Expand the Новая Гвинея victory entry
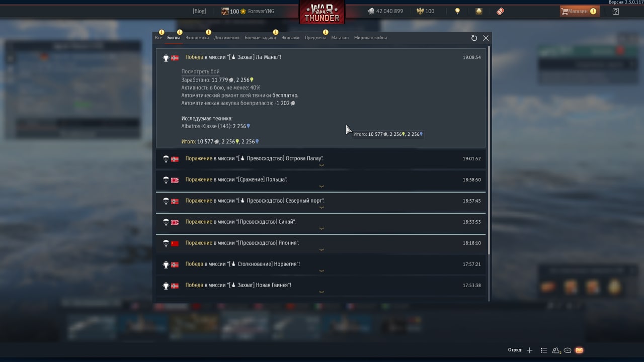This screenshot has width=644, height=362. point(321,286)
